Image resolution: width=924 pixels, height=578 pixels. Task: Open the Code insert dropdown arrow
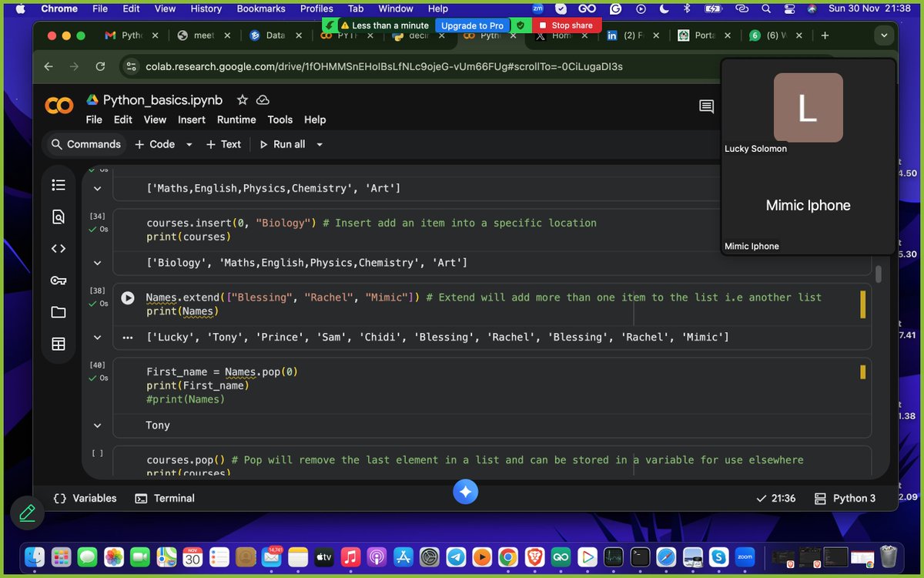pyautogui.click(x=190, y=144)
